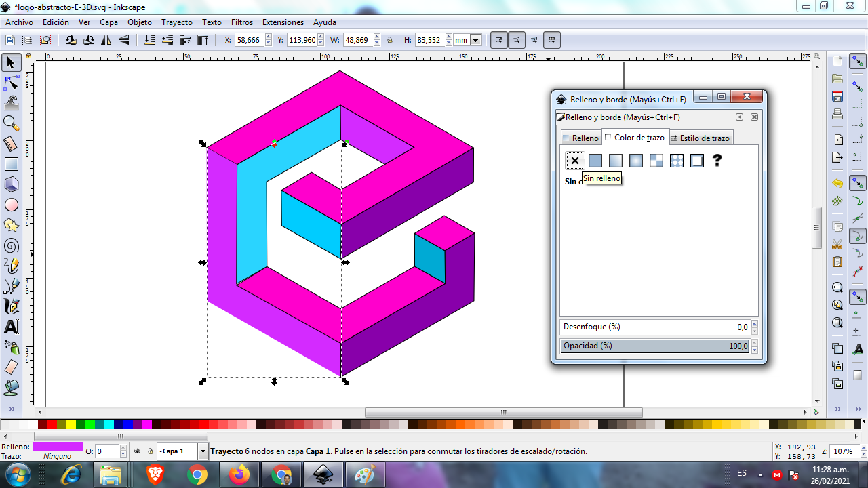Choose the Spray tool
Image resolution: width=868 pixels, height=488 pixels.
point(11,347)
